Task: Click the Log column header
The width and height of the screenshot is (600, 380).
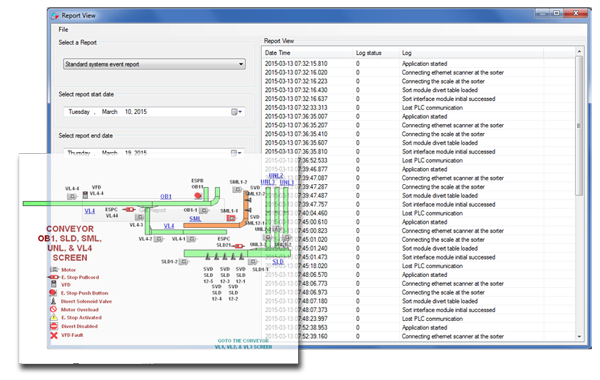Action: [406, 53]
